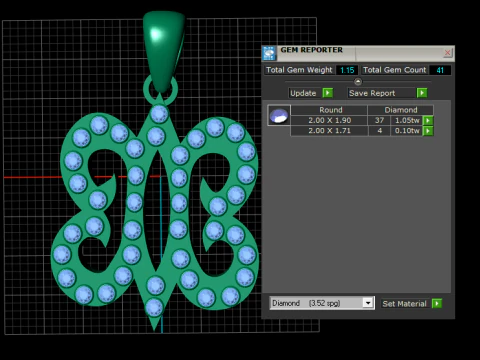This screenshot has width=480, height=360.
Task: Click the Total Gem Count value 41
Action: (x=440, y=70)
